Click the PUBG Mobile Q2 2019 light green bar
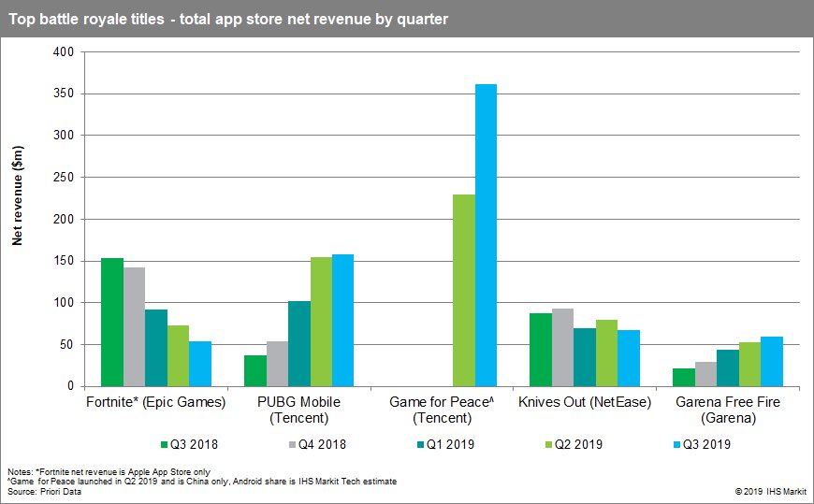 point(321,322)
